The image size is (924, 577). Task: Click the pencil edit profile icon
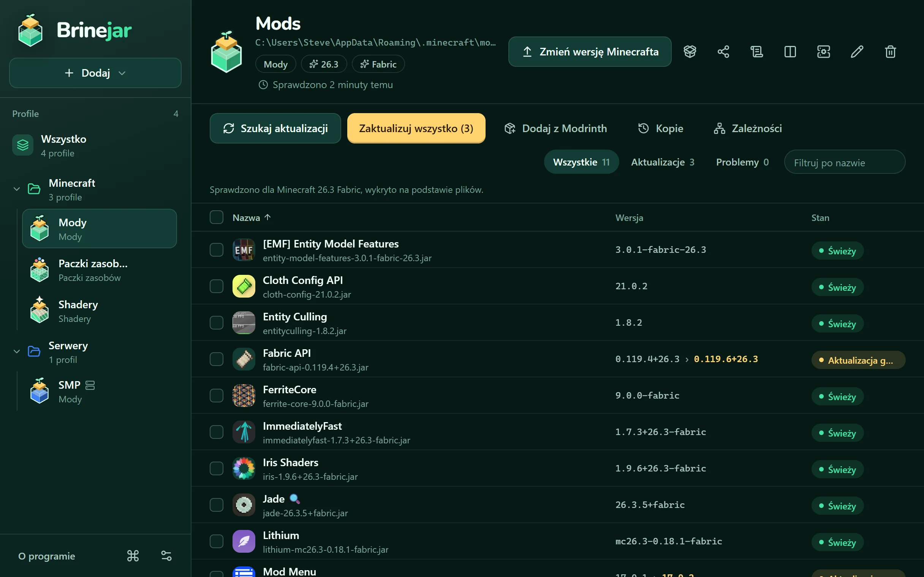tap(857, 52)
